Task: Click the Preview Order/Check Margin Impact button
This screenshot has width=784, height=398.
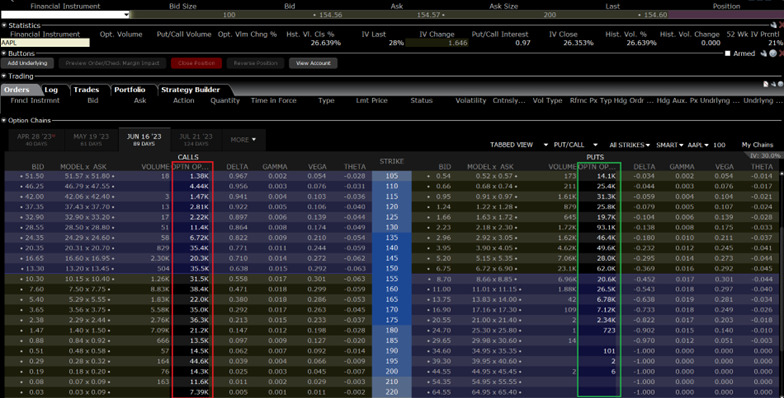Action: point(112,64)
